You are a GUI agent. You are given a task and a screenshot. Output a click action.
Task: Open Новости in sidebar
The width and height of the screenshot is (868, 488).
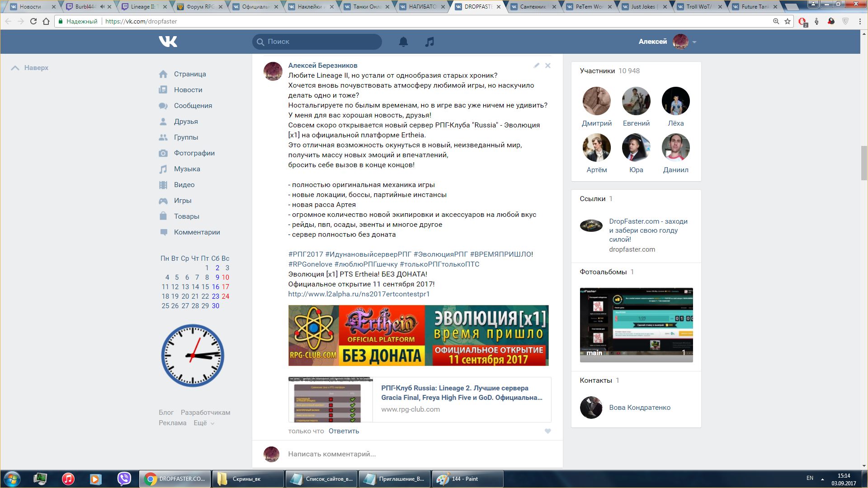click(188, 90)
